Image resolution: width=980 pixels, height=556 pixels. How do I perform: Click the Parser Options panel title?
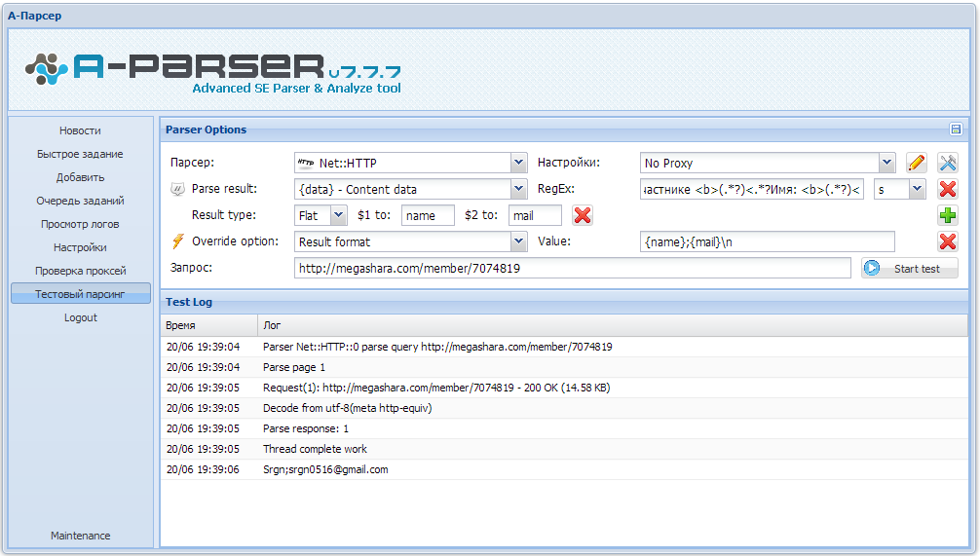206,130
